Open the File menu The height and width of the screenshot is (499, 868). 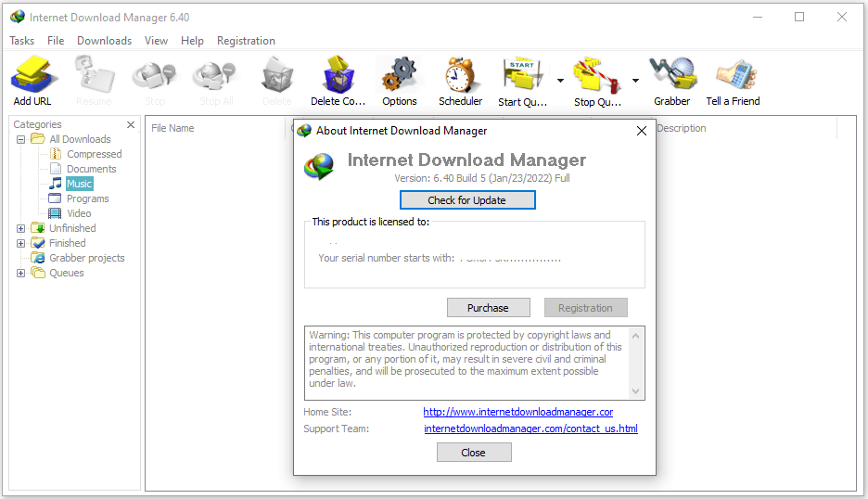click(x=56, y=41)
